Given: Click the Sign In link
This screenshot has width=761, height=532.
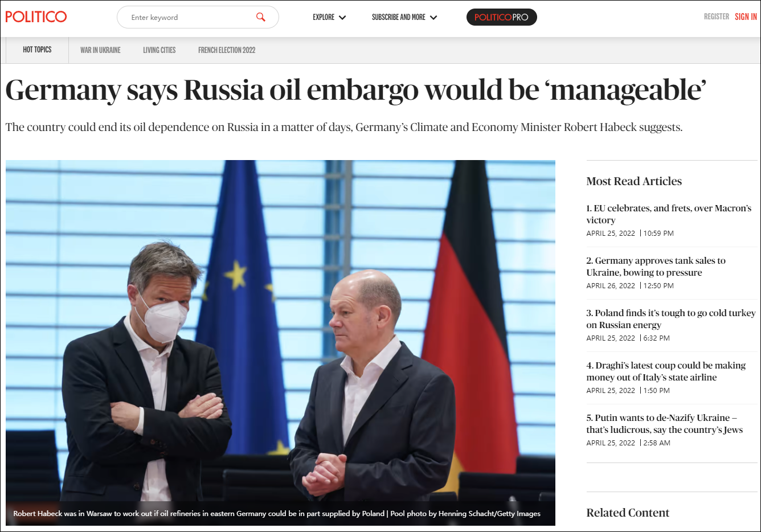Looking at the screenshot, I should pos(746,17).
